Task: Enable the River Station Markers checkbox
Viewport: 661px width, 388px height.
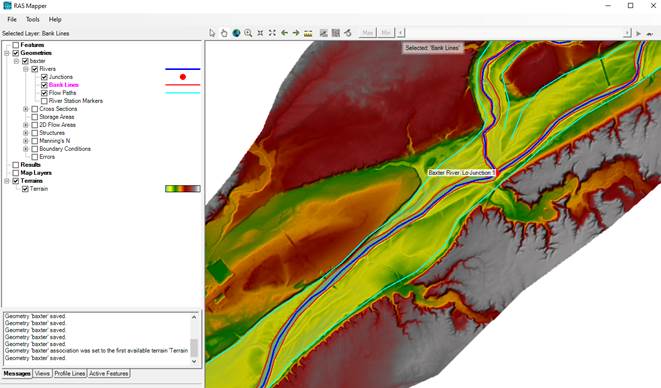Action: 44,101
